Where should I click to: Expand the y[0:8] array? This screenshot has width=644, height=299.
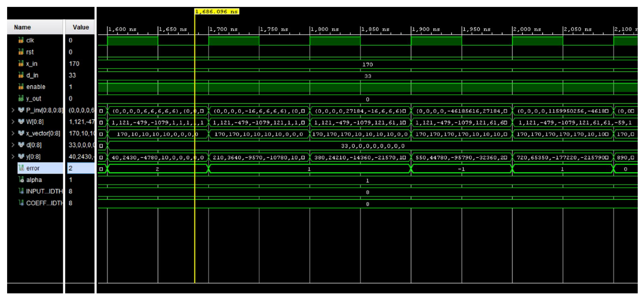(13, 156)
